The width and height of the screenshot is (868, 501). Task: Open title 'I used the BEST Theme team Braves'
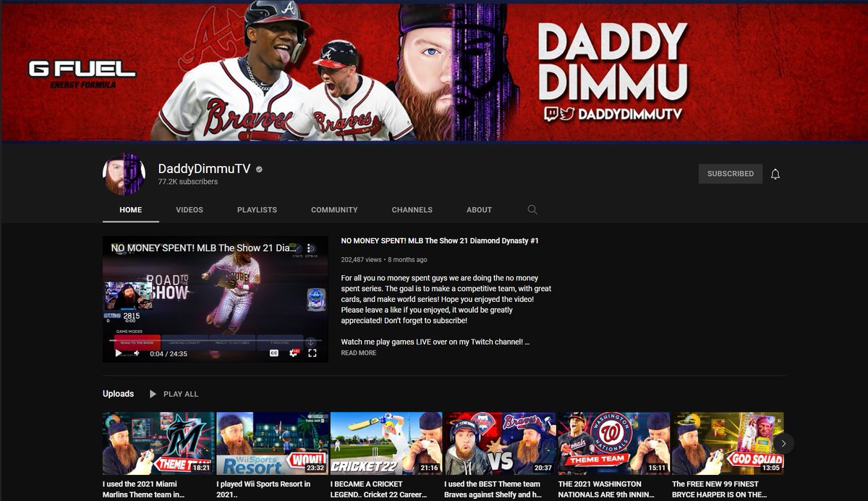click(493, 489)
